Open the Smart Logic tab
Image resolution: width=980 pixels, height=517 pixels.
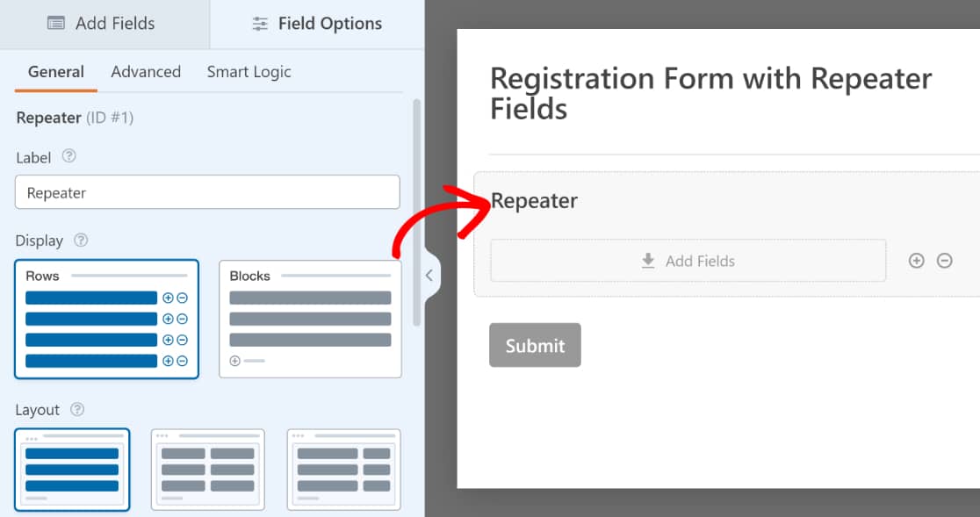click(249, 72)
